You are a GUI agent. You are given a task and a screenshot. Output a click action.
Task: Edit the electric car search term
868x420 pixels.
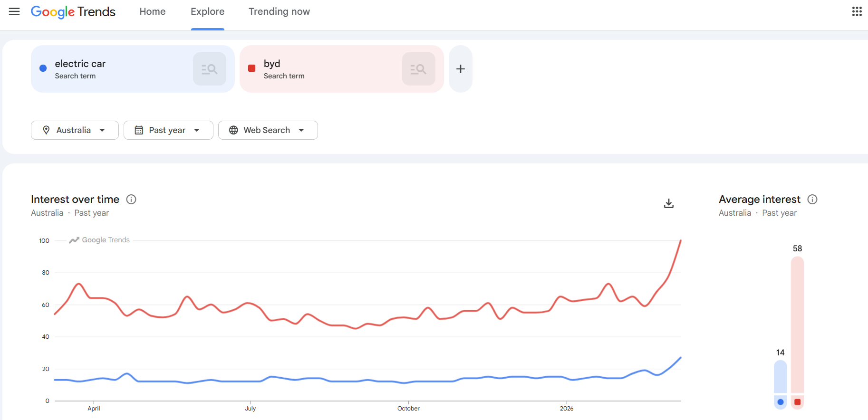coord(80,64)
